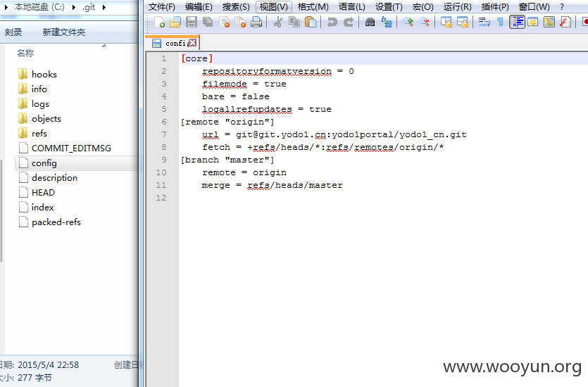
Task: Click the Close All documents icon
Action: point(240,22)
